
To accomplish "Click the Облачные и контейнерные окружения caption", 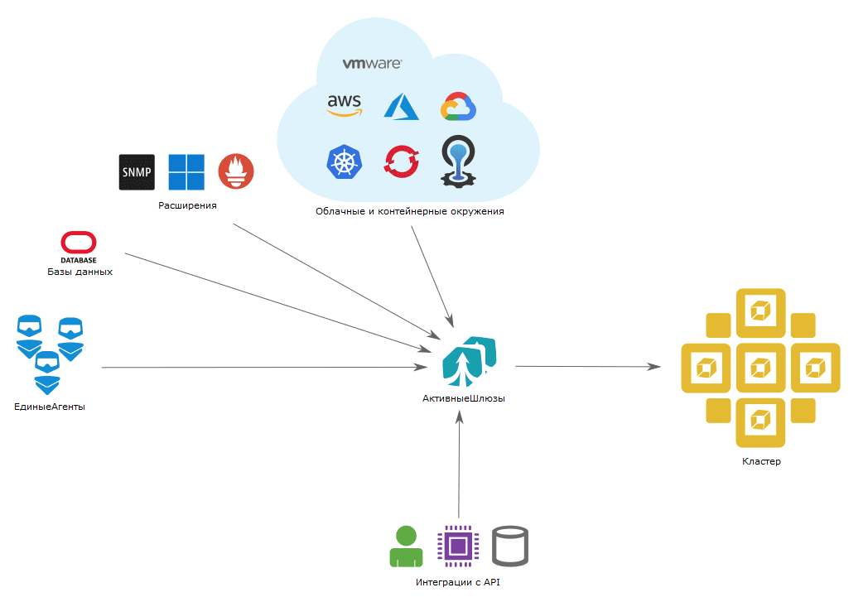I will pos(409,212).
